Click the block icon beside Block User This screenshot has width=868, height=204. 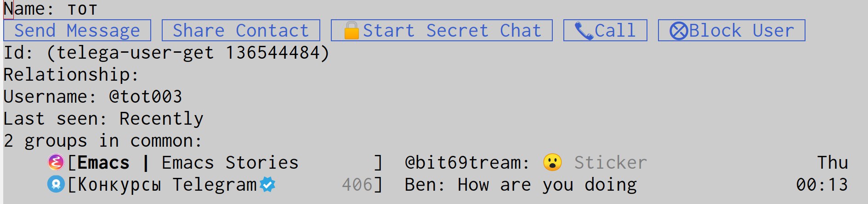click(678, 31)
